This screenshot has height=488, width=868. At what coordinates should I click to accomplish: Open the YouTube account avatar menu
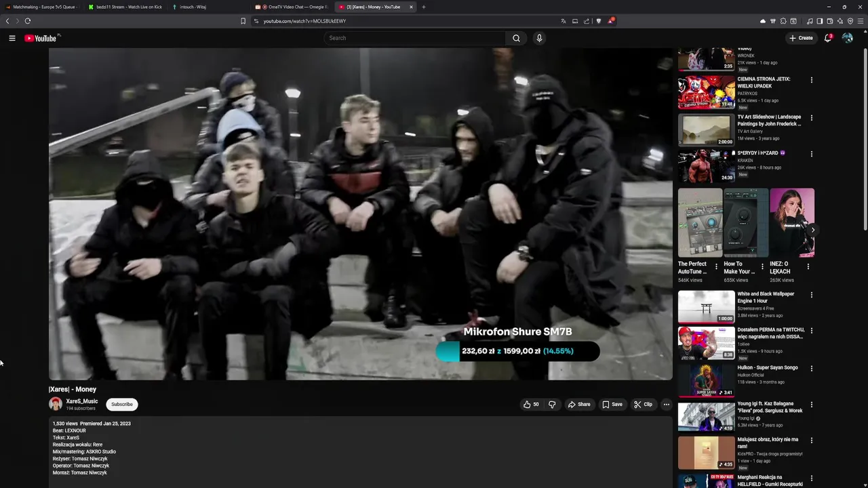pos(847,38)
